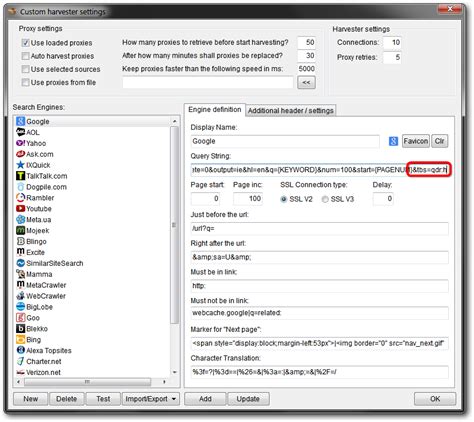Click the Google favicon preview beside Favicon button

point(393,141)
